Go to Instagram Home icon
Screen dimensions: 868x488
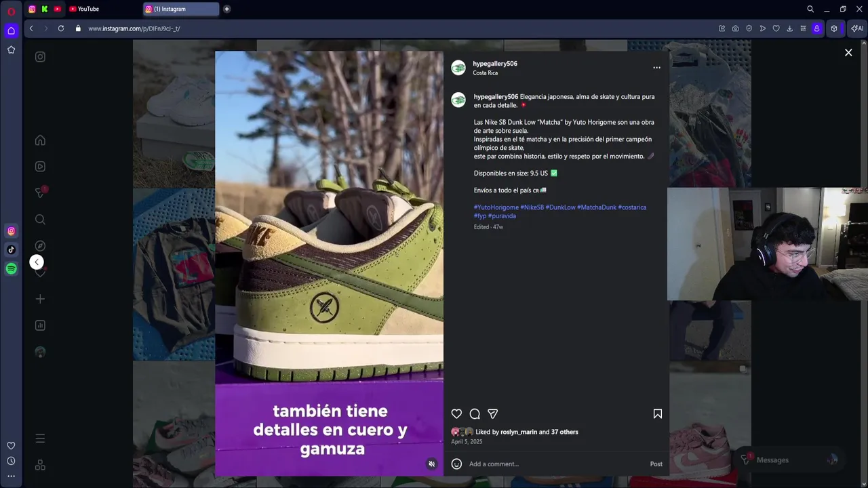pyautogui.click(x=40, y=140)
